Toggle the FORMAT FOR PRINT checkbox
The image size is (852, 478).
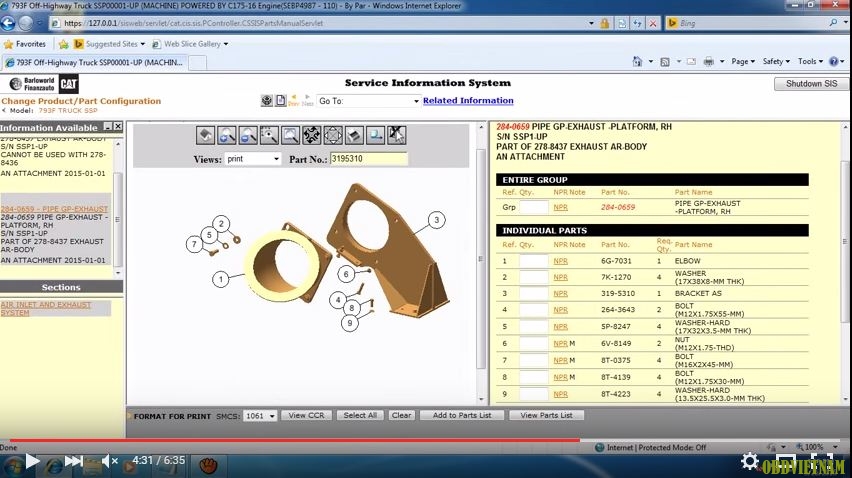point(130,415)
